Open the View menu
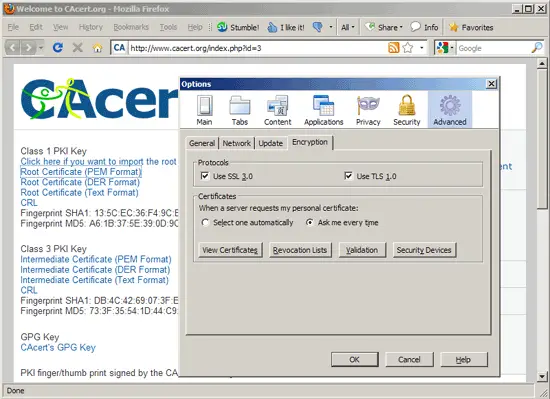This screenshot has height=399, width=550. point(60,27)
